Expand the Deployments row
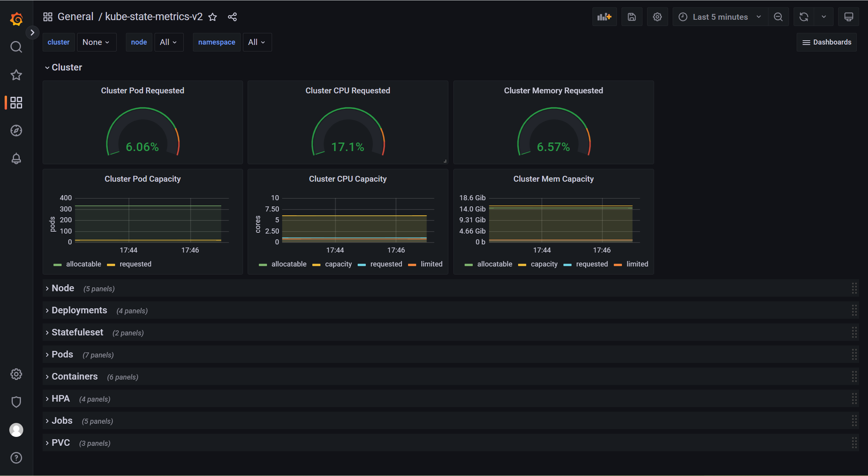This screenshot has width=868, height=476. pos(79,310)
